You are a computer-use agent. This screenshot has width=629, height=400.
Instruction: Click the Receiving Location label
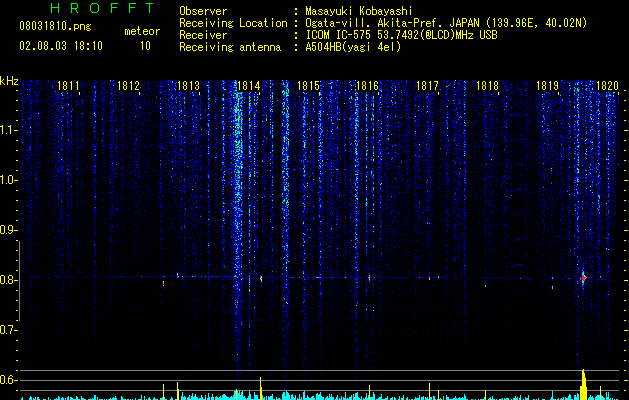233,23
